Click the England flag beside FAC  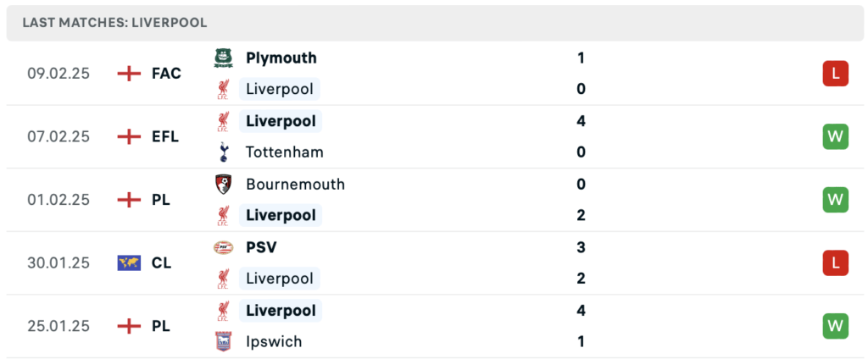(129, 73)
